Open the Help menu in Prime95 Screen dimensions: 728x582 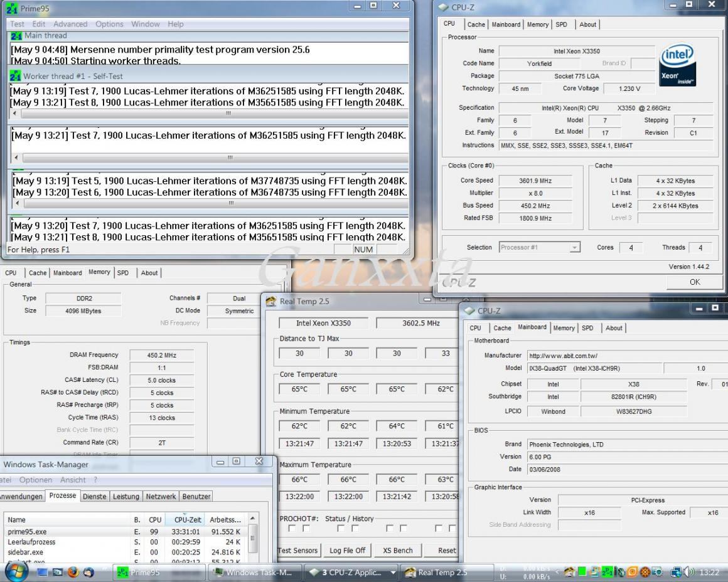176,24
